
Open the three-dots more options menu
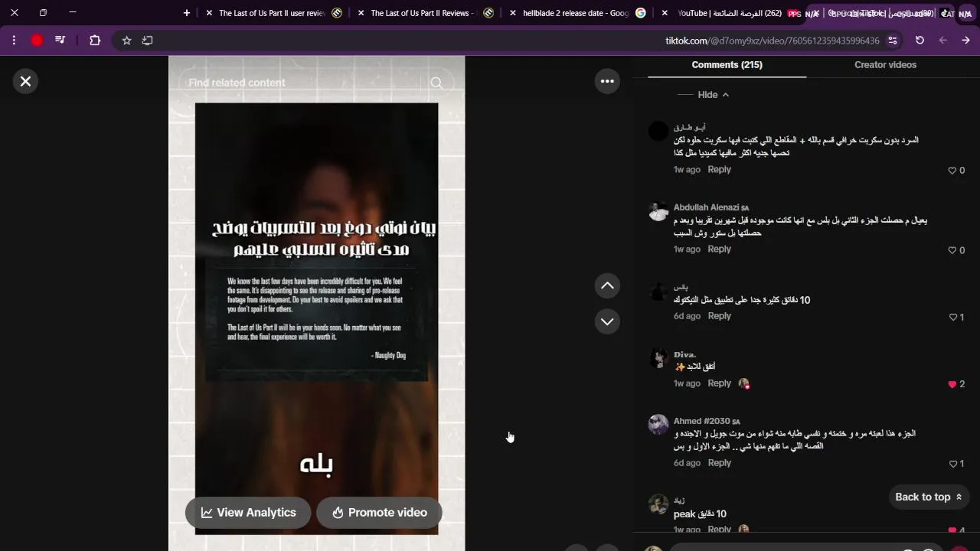607,81
